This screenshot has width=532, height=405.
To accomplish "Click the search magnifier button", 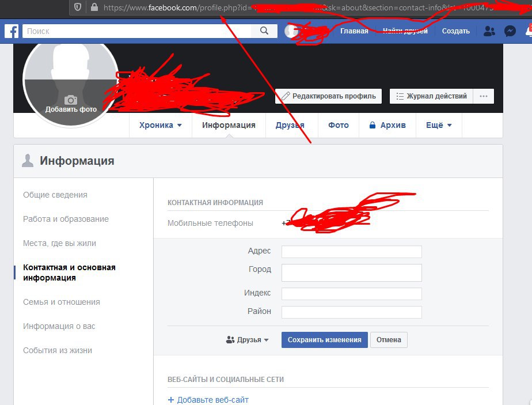I will coord(264,31).
